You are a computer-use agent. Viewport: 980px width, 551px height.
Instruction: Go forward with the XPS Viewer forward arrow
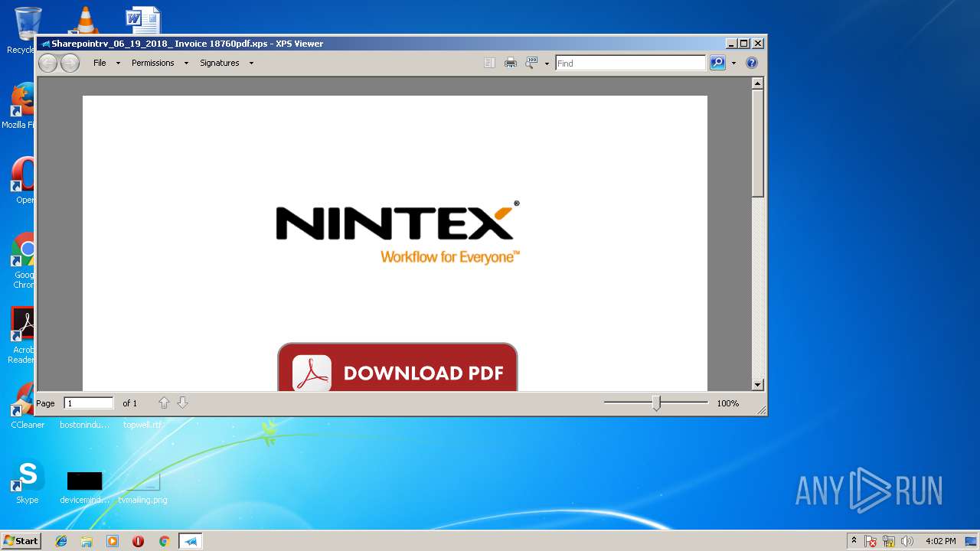click(70, 63)
